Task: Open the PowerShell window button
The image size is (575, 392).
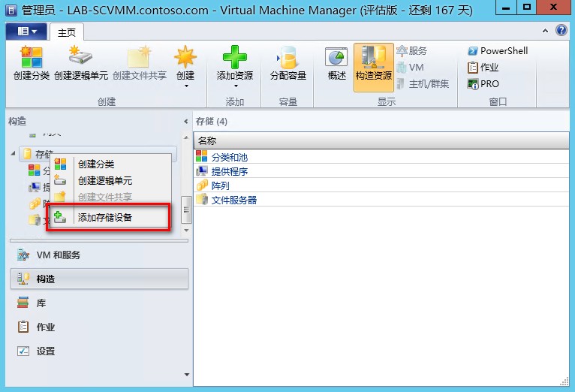Action: tap(498, 50)
